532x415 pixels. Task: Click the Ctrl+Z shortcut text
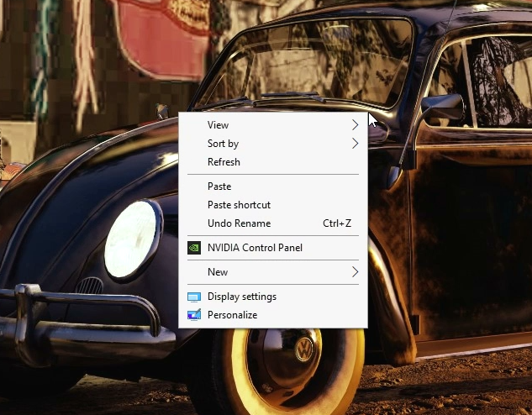pyautogui.click(x=337, y=223)
